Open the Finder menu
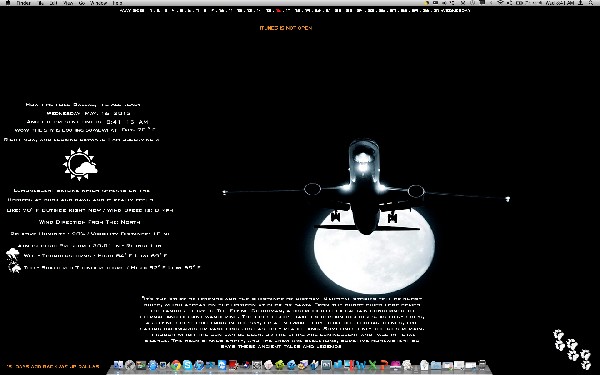The image size is (600, 375). pos(24,2)
